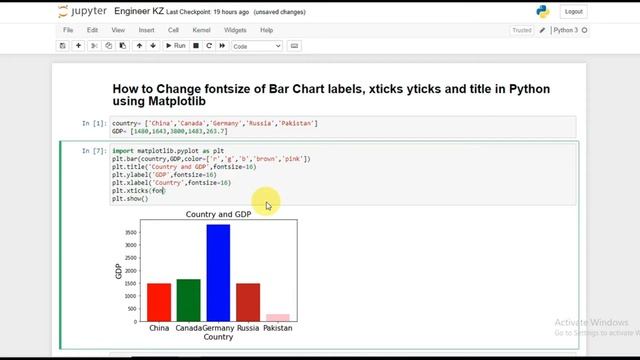Viewport: 640px width, 360px height.
Task: Copy selected cells icon
Action: (109, 46)
